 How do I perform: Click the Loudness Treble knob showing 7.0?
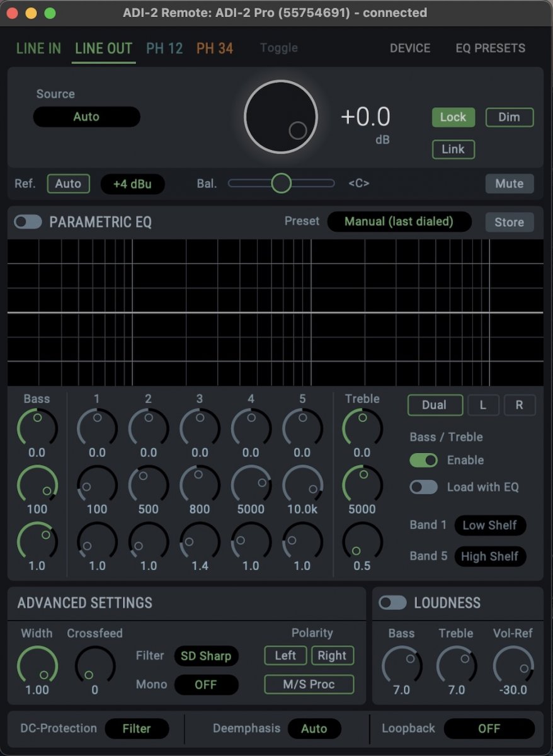(457, 666)
